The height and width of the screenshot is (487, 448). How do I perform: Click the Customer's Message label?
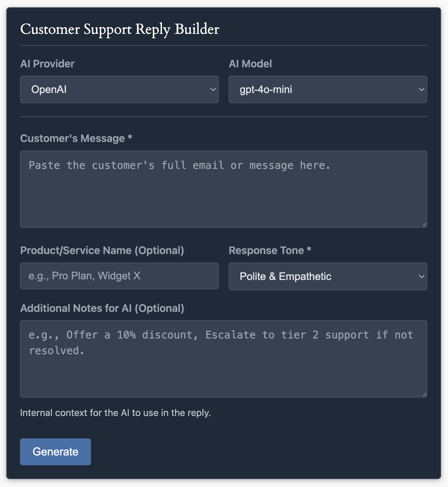coord(76,138)
